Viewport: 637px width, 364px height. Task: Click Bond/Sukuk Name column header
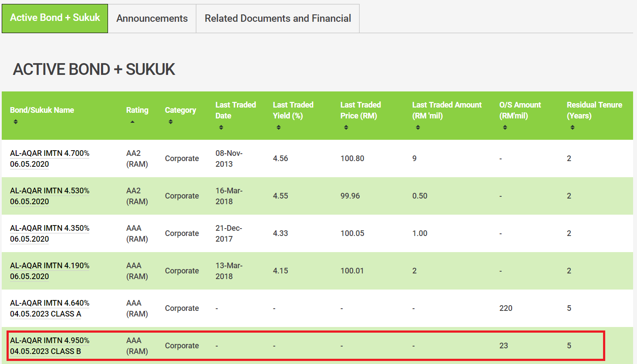tap(42, 110)
